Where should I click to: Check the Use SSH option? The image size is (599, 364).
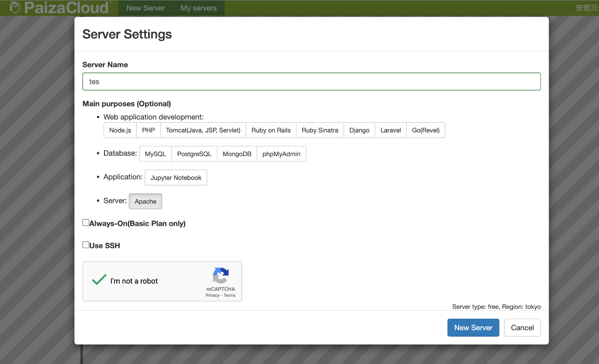(86, 244)
